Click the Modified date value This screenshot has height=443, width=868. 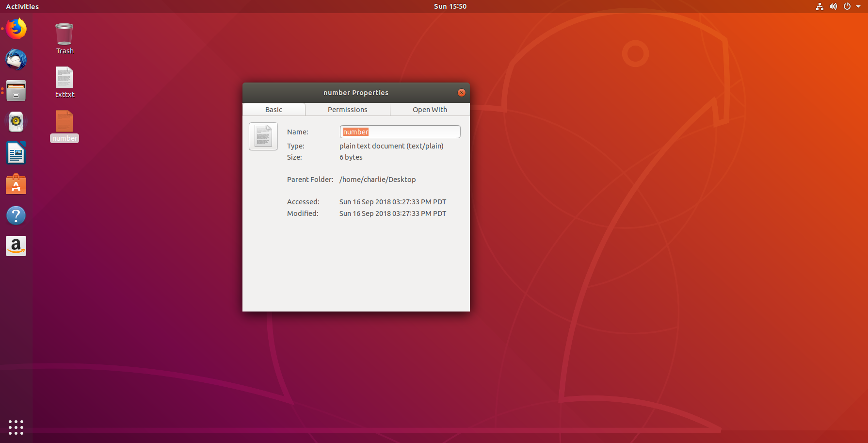point(393,213)
